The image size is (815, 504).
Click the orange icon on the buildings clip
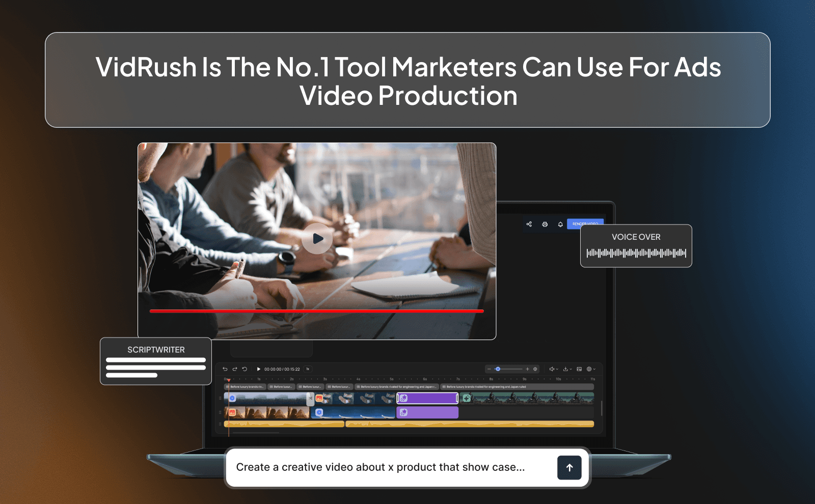point(232,412)
